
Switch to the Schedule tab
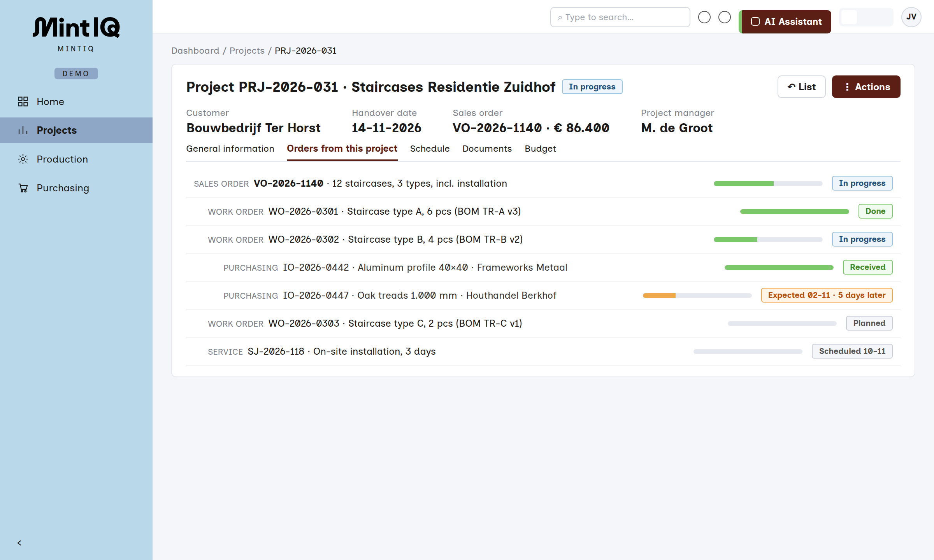coord(430,149)
